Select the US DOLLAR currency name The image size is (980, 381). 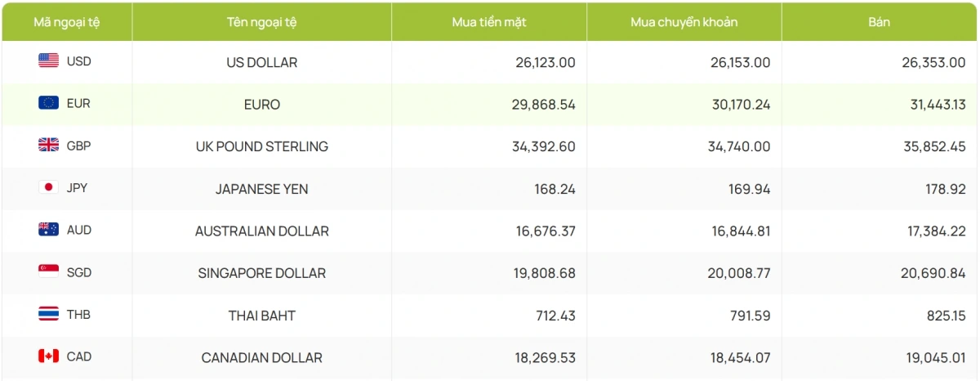[261, 62]
